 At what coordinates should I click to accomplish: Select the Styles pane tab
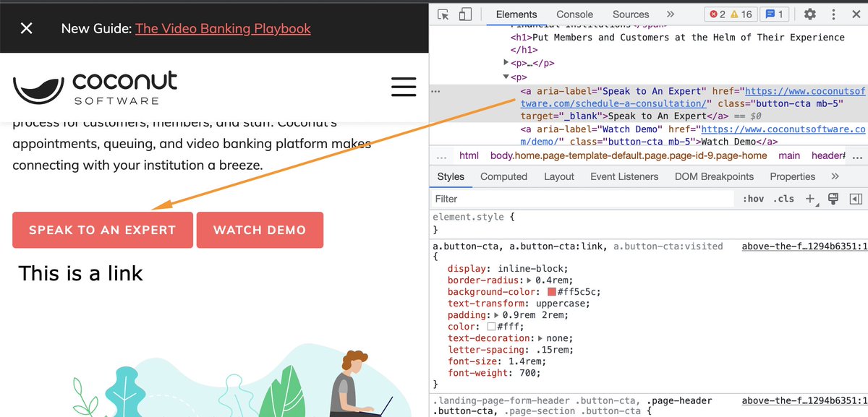(451, 176)
